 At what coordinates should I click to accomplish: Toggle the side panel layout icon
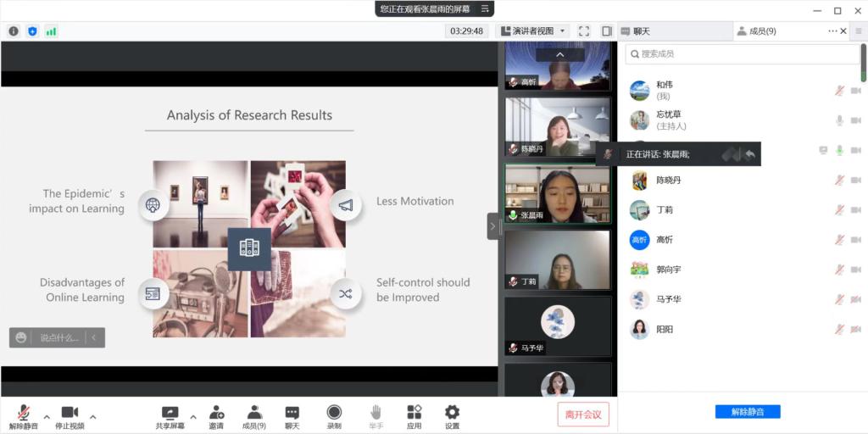[x=607, y=31]
